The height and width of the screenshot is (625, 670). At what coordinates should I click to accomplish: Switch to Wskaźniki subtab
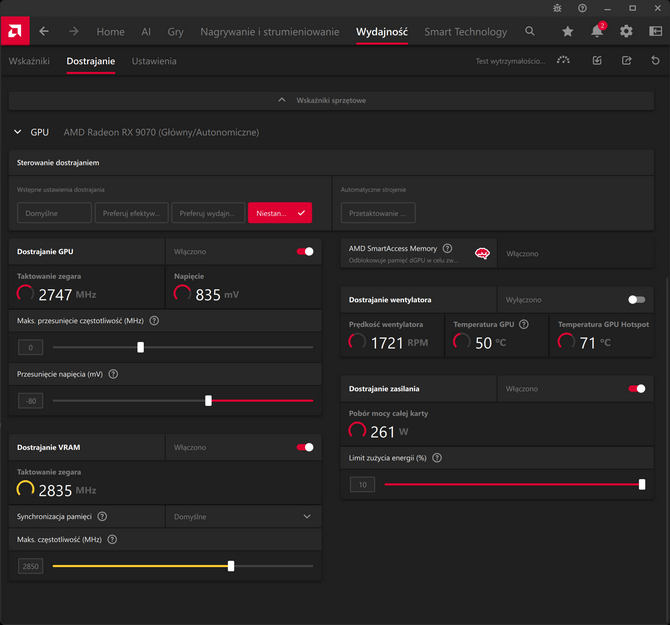click(x=29, y=61)
